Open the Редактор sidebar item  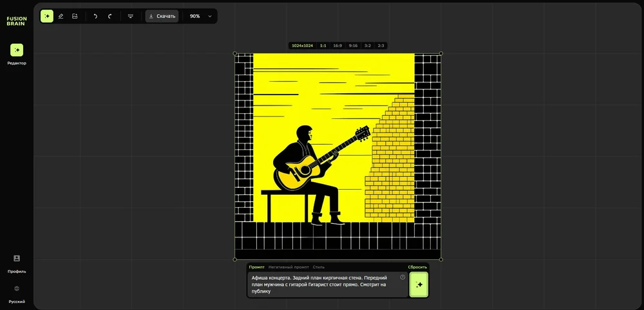[x=17, y=55]
